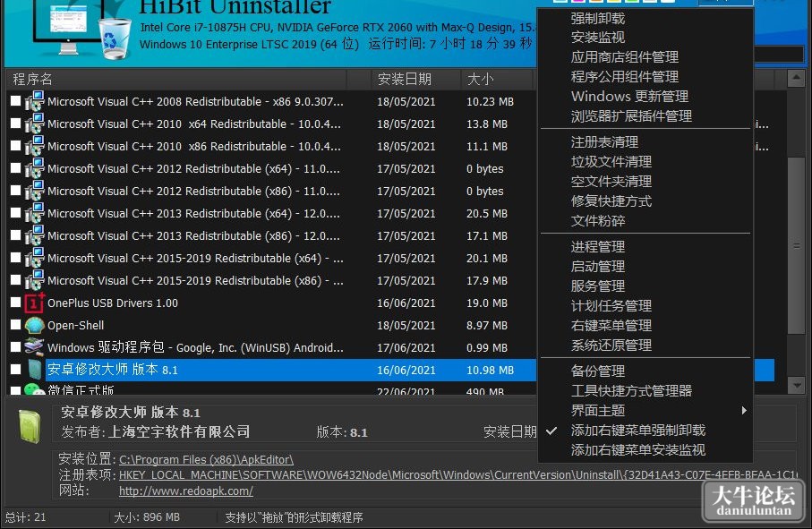Tick the checkbox for Visual C++ 2012 (x64)
Screen dimensions: 812x529
tap(15, 168)
